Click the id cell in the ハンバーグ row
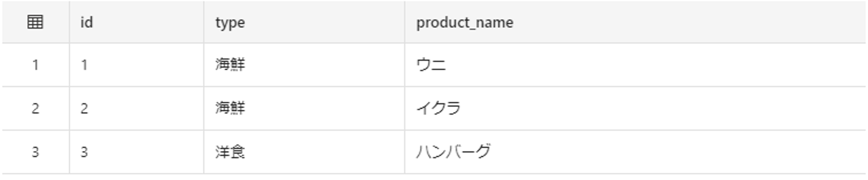868x180 pixels. tap(84, 152)
